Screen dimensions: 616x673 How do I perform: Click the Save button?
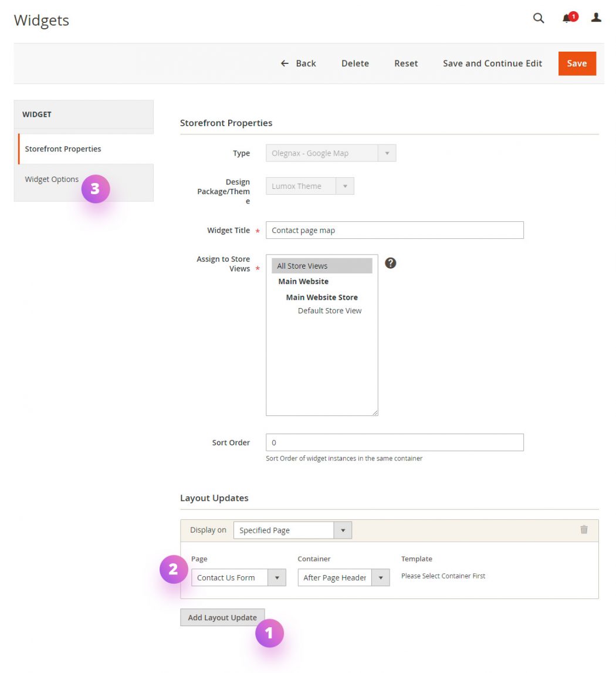tap(577, 63)
